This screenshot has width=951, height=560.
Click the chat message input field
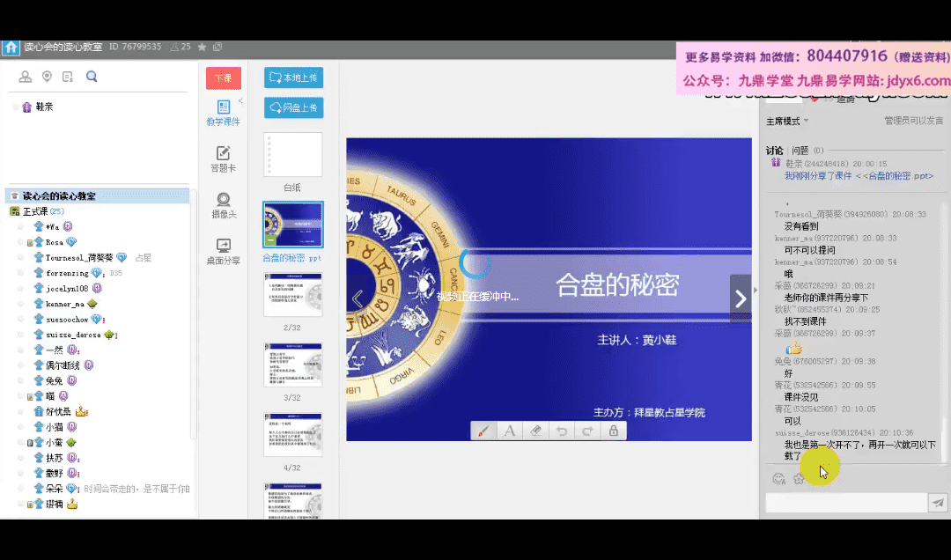845,503
